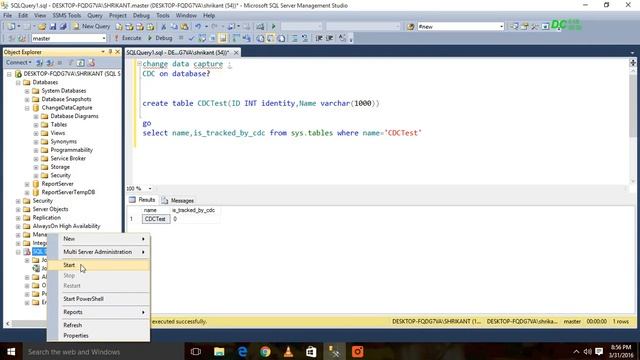Open Google Chrome from the taskbar
Image resolution: width=640 pixels, height=360 pixels.
(x=265, y=351)
